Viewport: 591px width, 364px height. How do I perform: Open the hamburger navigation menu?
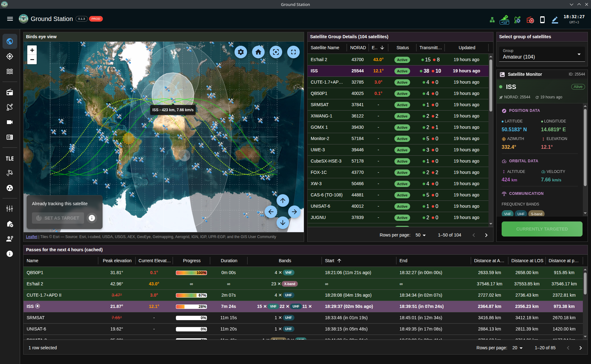[10, 19]
